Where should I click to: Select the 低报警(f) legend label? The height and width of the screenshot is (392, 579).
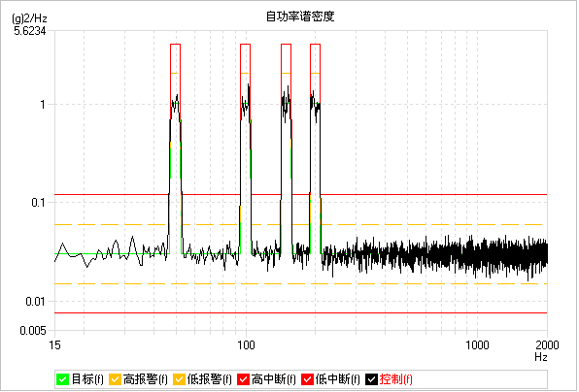[x=210, y=379]
